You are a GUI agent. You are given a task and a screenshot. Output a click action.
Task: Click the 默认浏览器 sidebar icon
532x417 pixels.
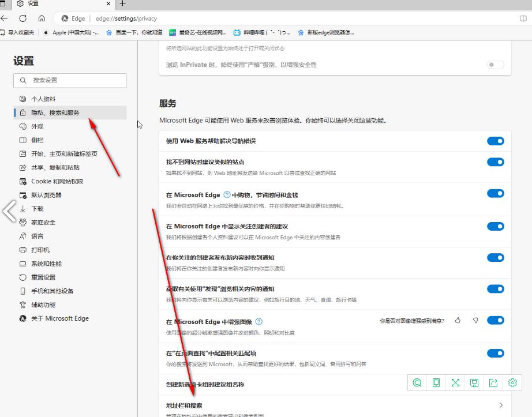click(23, 195)
